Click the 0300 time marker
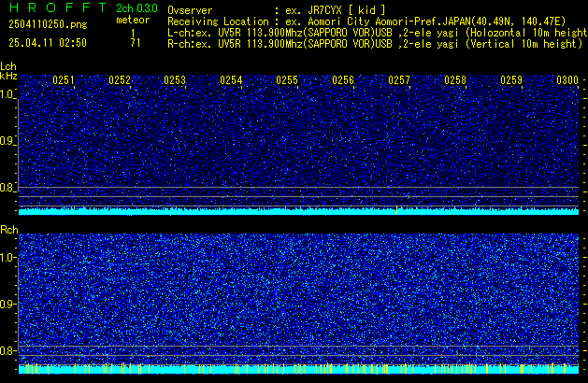Screen dimensions: 588x383 [x=567, y=80]
